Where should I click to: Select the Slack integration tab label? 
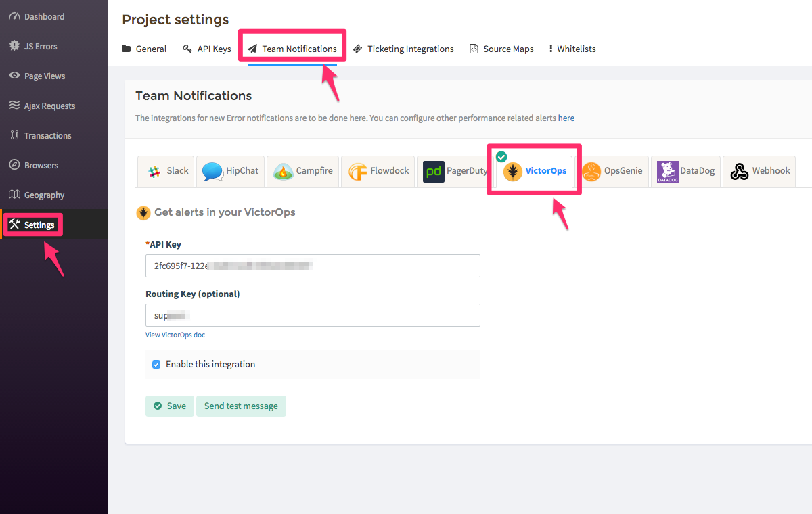(x=178, y=171)
